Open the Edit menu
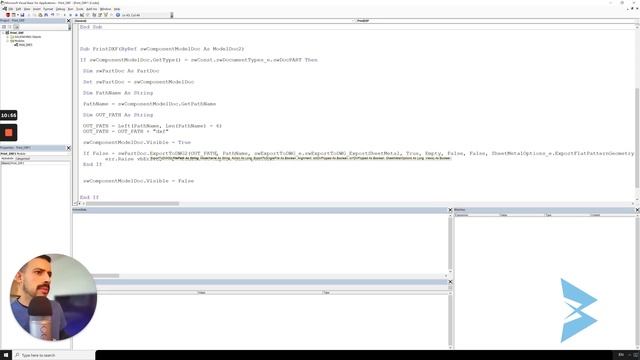The width and height of the screenshot is (640, 360). click(x=18, y=9)
